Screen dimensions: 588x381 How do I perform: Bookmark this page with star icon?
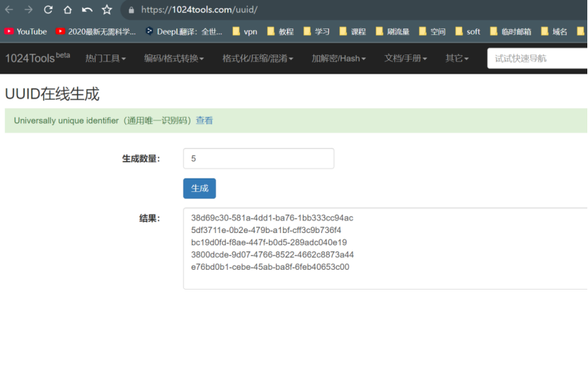tap(107, 9)
